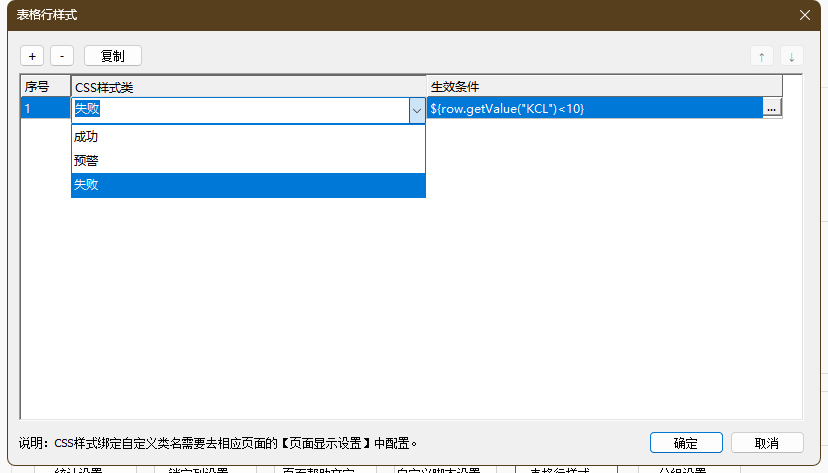Click the 生效条件 column header
This screenshot has height=473, width=828.
[x=604, y=87]
